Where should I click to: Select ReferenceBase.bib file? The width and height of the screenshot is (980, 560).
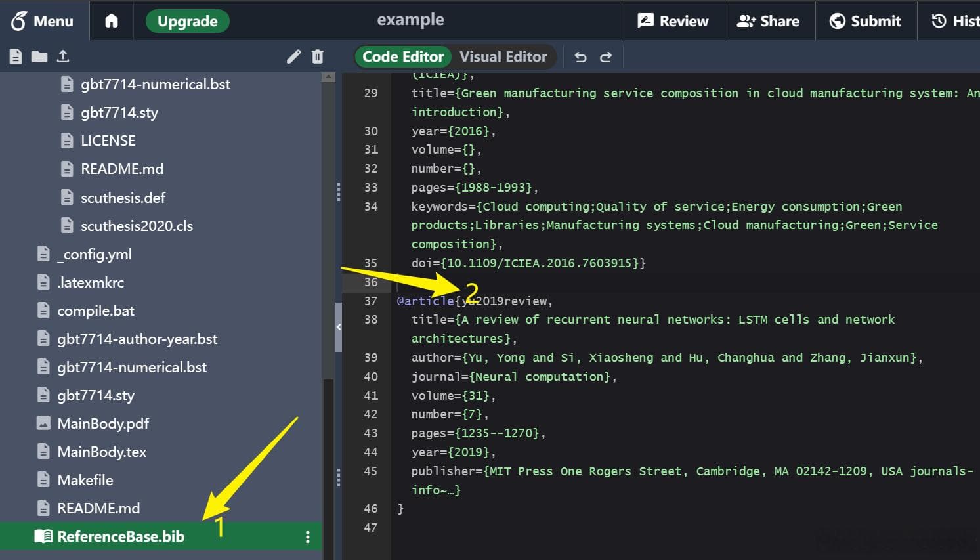pyautogui.click(x=160, y=536)
